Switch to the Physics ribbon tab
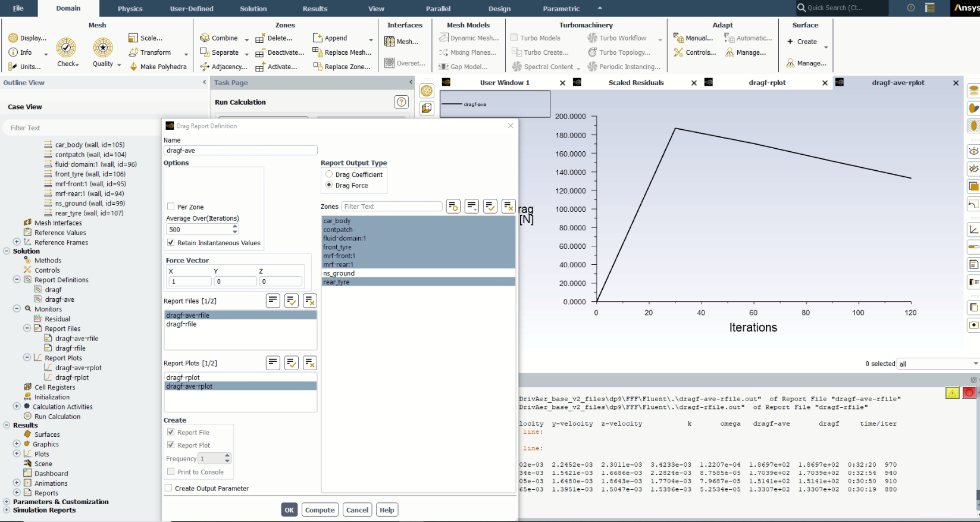The height and width of the screenshot is (522, 980). click(130, 8)
